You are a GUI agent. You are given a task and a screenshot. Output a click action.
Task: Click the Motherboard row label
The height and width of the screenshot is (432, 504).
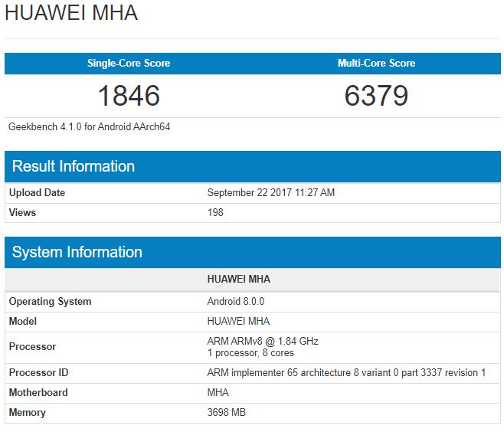click(38, 392)
